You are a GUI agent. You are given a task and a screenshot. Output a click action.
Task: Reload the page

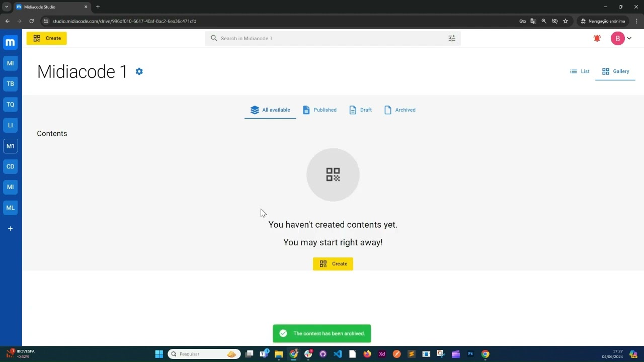pyautogui.click(x=31, y=21)
